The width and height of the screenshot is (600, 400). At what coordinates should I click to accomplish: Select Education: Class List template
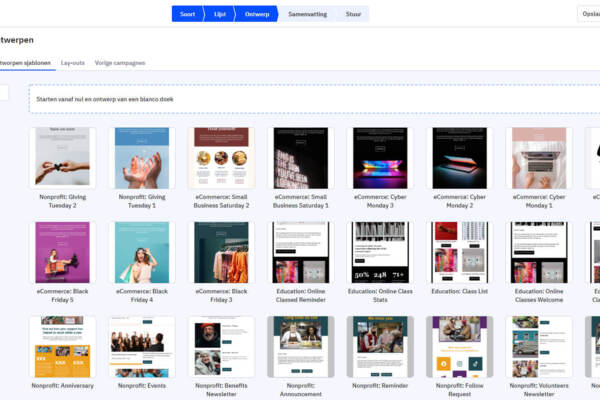point(459,252)
